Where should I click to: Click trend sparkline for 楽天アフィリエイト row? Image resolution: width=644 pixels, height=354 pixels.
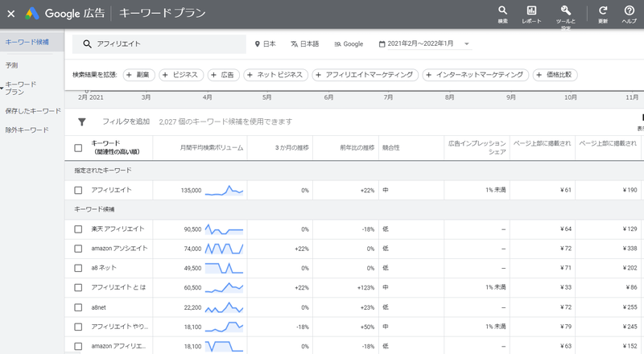(224, 229)
